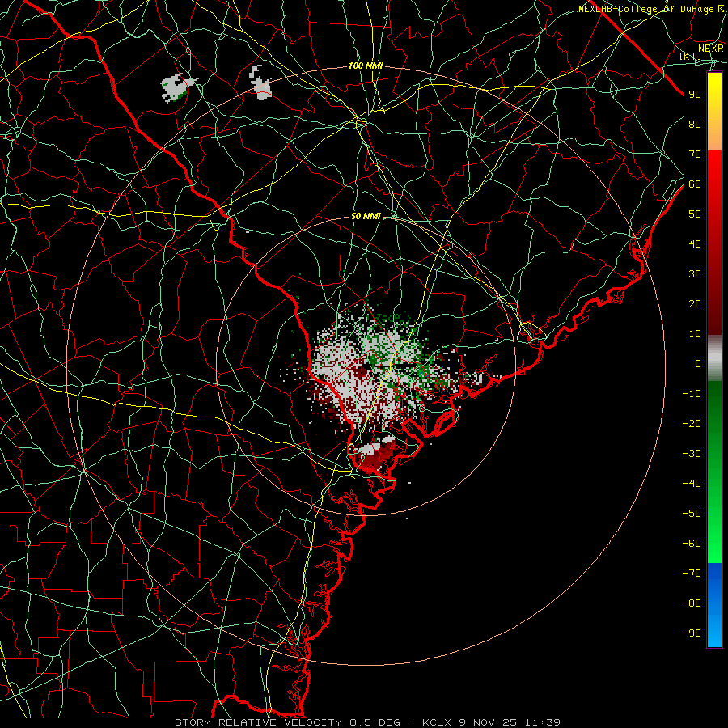Select the -10 scale label
Viewport: 728px width, 728px height.
[x=692, y=394]
